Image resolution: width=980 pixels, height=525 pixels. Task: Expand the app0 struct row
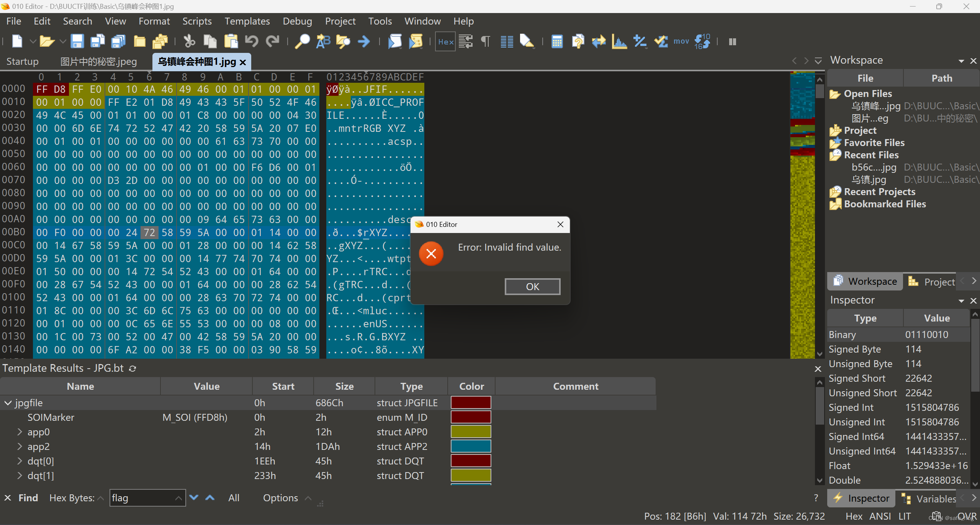pos(20,432)
